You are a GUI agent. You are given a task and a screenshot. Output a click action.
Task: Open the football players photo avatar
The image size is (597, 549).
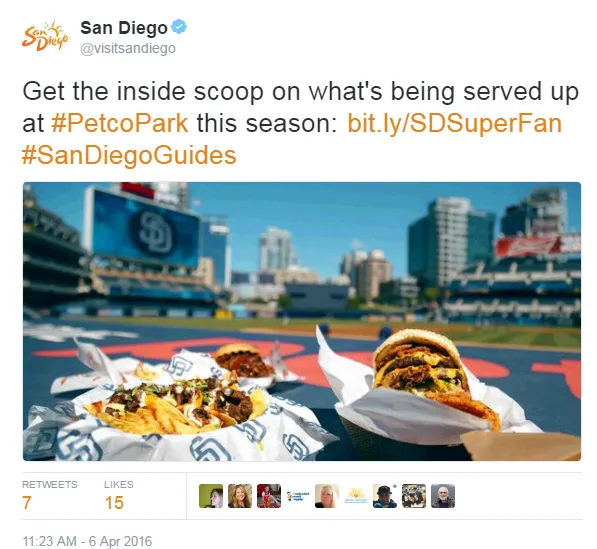[414, 496]
